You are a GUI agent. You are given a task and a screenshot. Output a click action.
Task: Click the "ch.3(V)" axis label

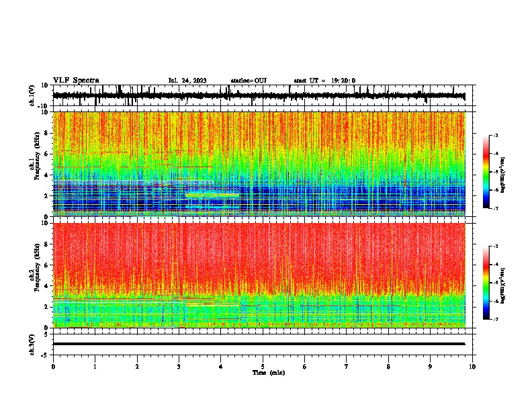[x=32, y=345]
